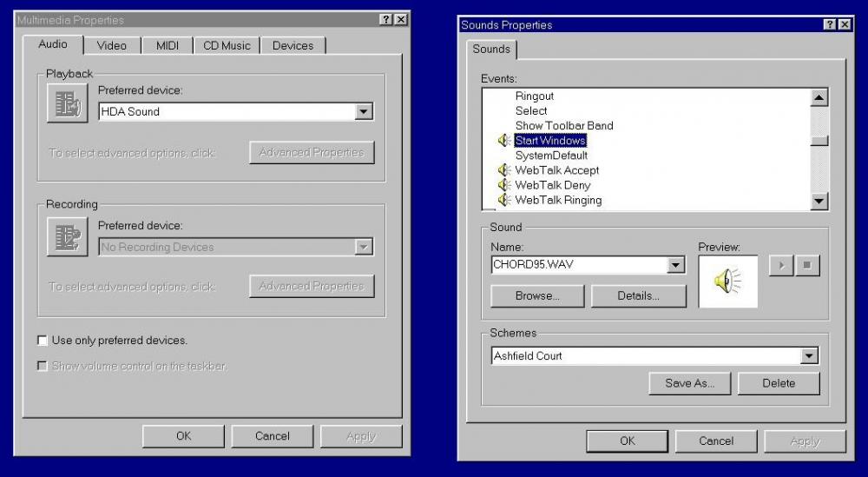This screenshot has height=477, width=868.
Task: Delete the Ashfield Court sound scheme
Action: coord(779,383)
